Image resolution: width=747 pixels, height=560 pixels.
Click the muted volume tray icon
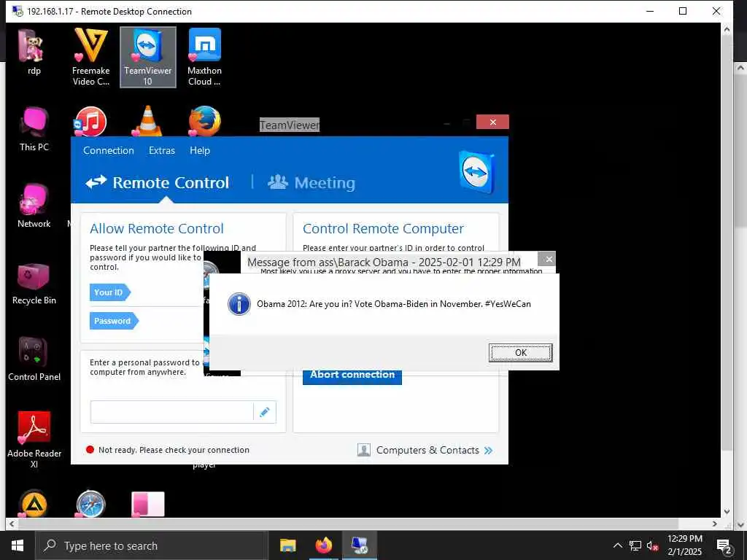[652, 545]
